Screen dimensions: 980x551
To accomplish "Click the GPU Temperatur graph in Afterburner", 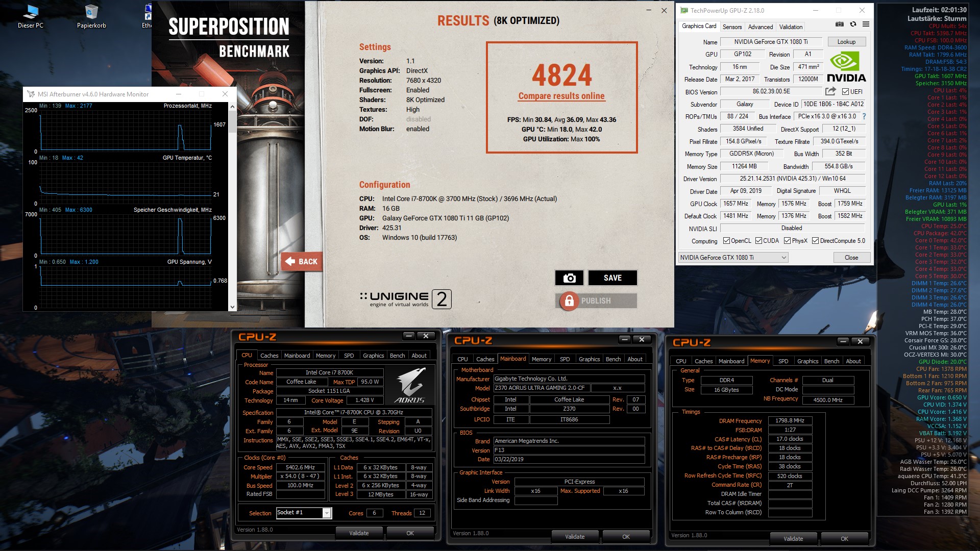I will [x=126, y=183].
